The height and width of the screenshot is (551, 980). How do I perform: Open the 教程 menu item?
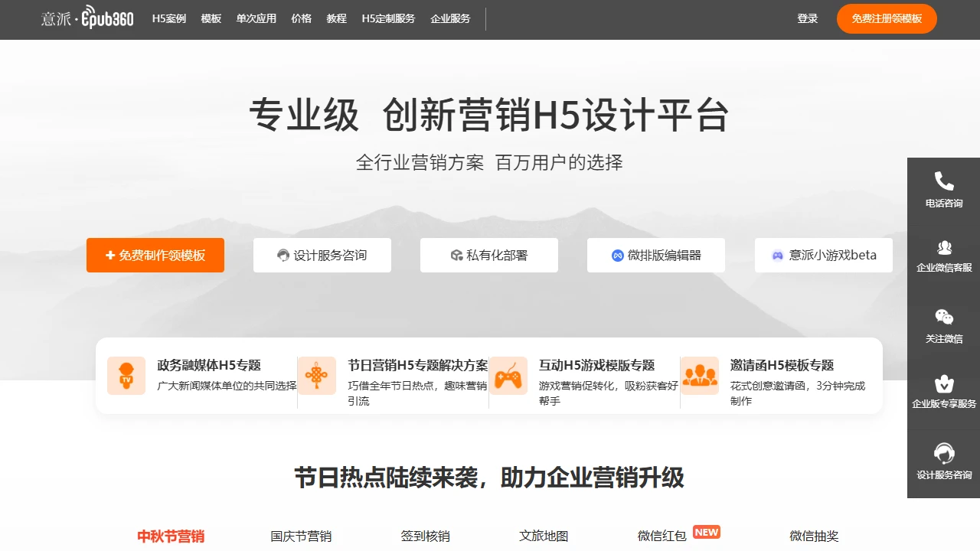337,19
